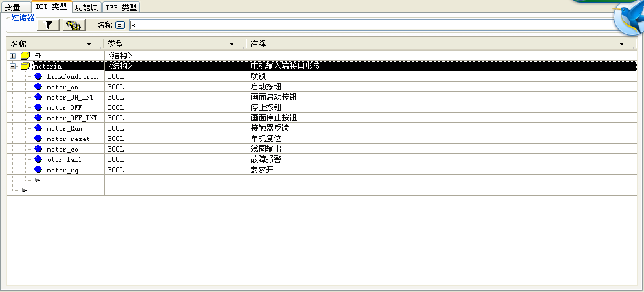The image size is (644, 292).
Task: Open the 注释 column dropdown arrow
Action: pos(621,44)
